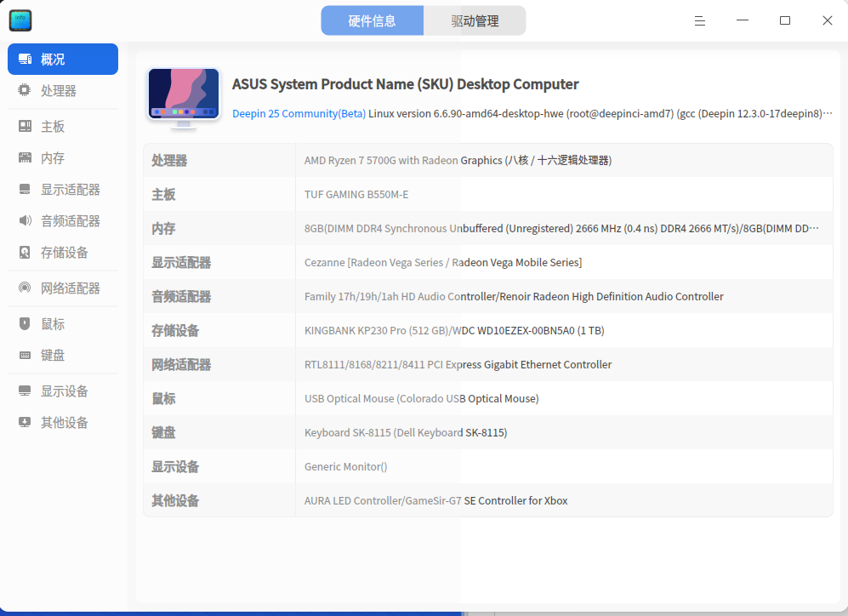Click the 主板 row label in overview table
Image resolution: width=848 pixels, height=616 pixels.
(x=163, y=194)
